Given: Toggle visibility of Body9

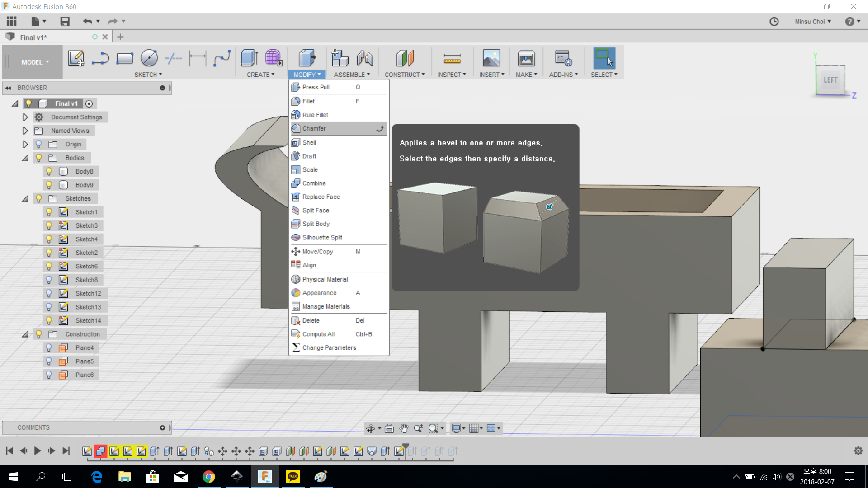Looking at the screenshot, I should [x=49, y=185].
